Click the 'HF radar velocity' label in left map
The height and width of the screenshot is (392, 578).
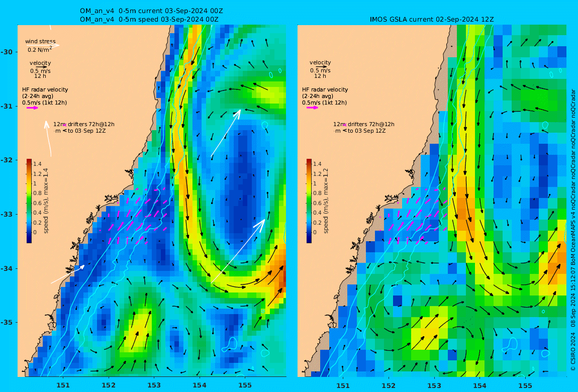tap(45, 89)
